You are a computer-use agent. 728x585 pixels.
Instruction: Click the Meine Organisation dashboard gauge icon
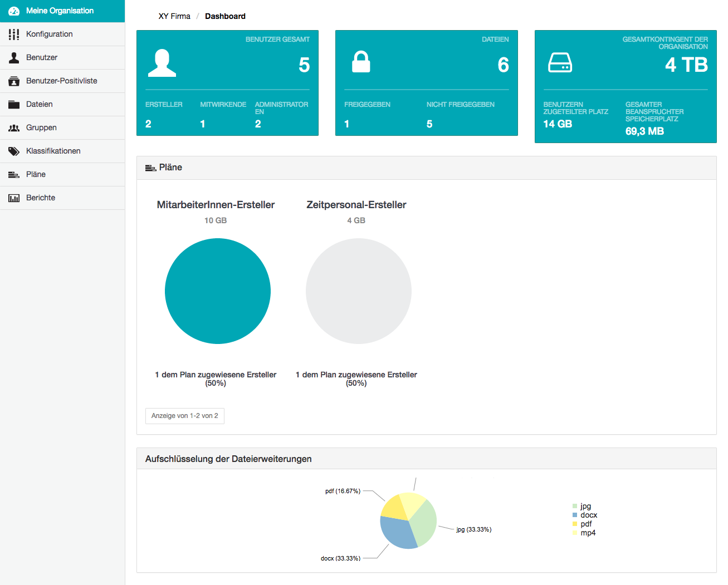point(14,11)
